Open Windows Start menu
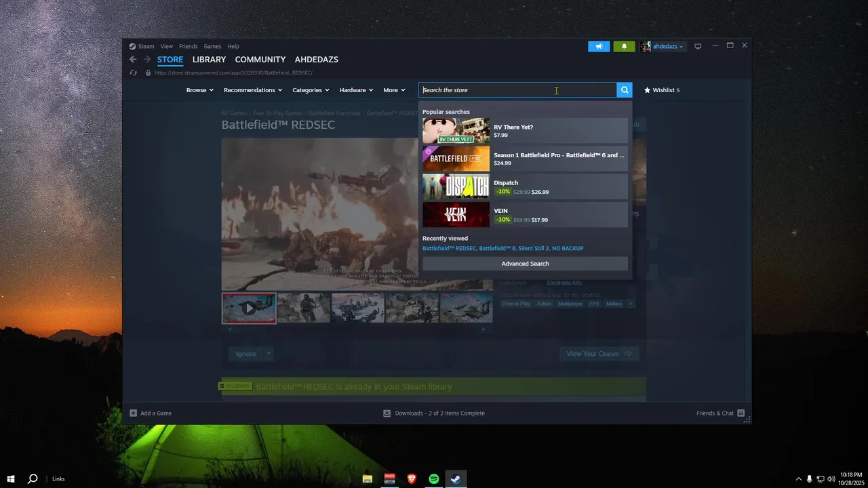 [11, 479]
